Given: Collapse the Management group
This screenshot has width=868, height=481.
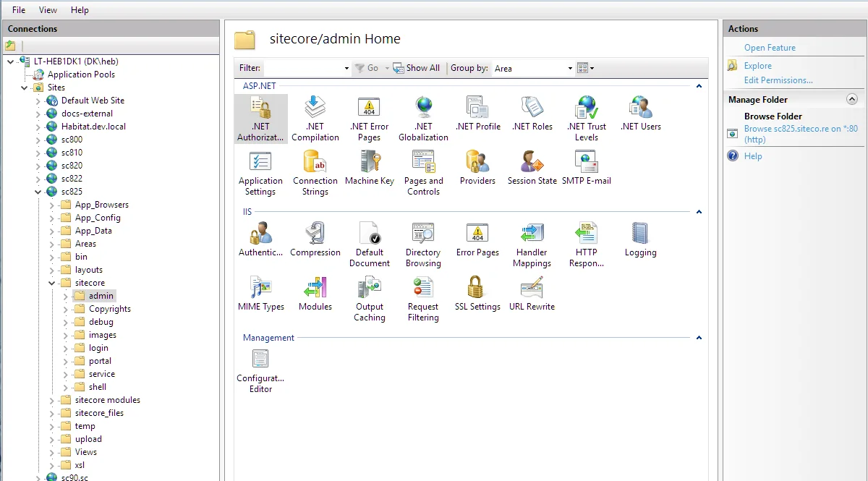Looking at the screenshot, I should coord(699,338).
